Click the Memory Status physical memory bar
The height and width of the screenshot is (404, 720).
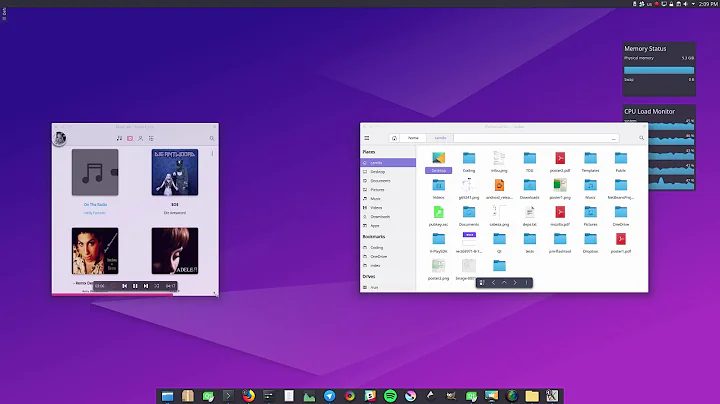click(659, 70)
